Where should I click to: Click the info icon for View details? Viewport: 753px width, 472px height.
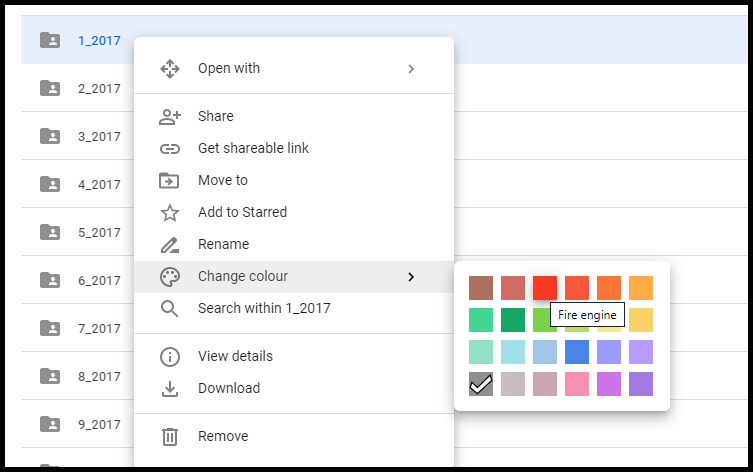(x=170, y=356)
